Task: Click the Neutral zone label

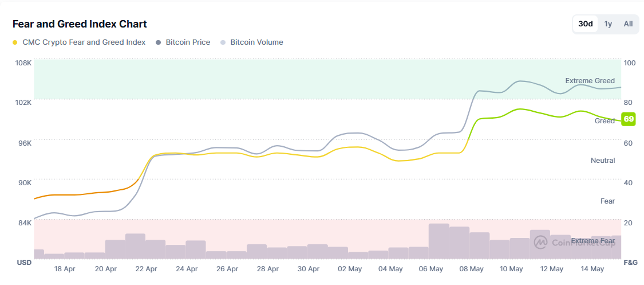Action: tap(603, 161)
